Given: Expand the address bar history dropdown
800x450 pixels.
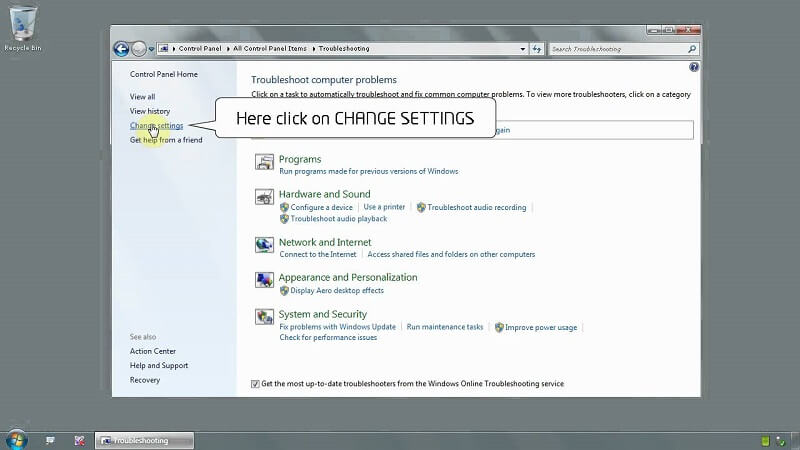Looking at the screenshot, I should 522,49.
